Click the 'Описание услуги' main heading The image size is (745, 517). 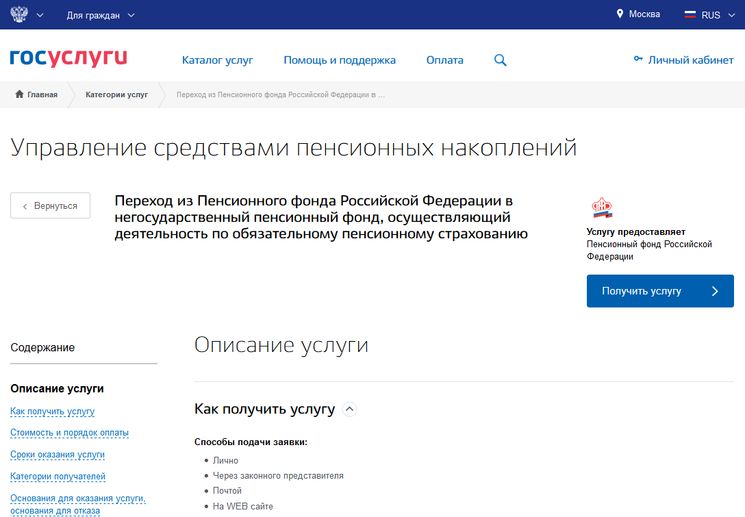281,345
